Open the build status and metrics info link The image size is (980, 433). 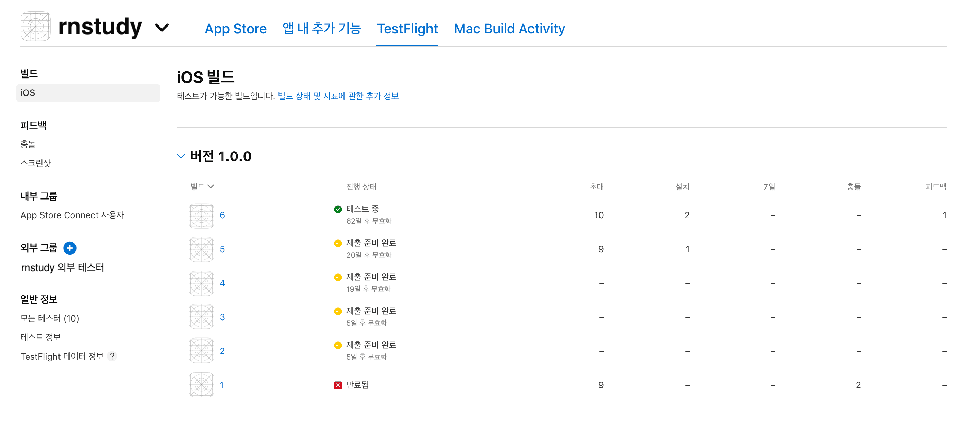coord(338,96)
